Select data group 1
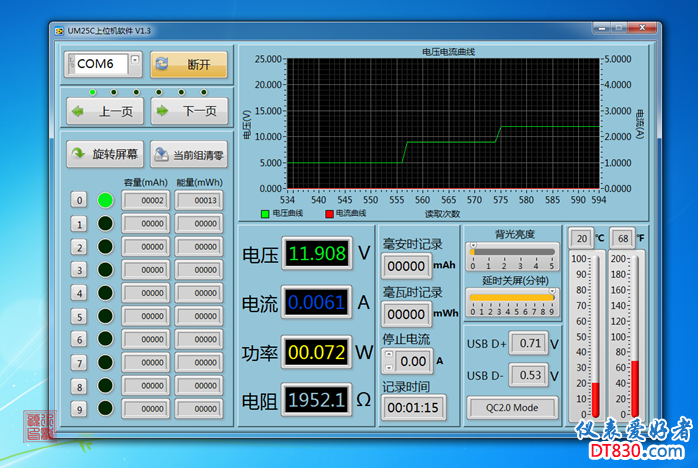Viewport: 698px width, 468px height. 79,223
